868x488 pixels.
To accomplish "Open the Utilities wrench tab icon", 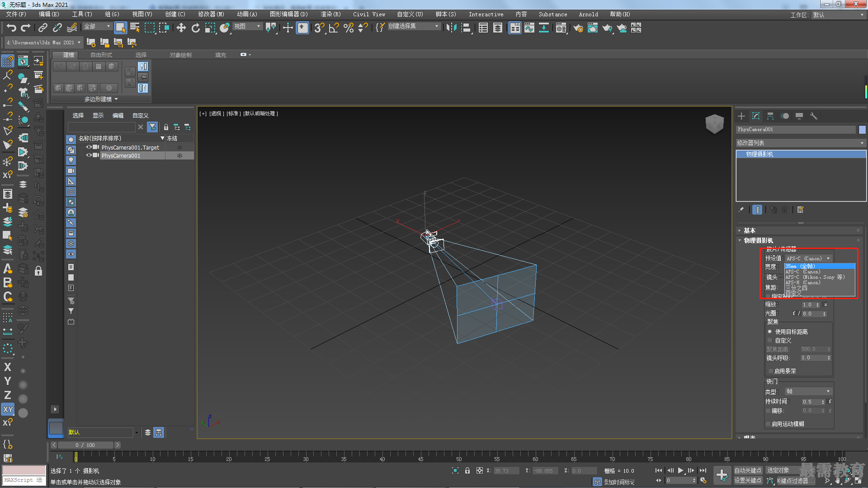I will coord(814,116).
